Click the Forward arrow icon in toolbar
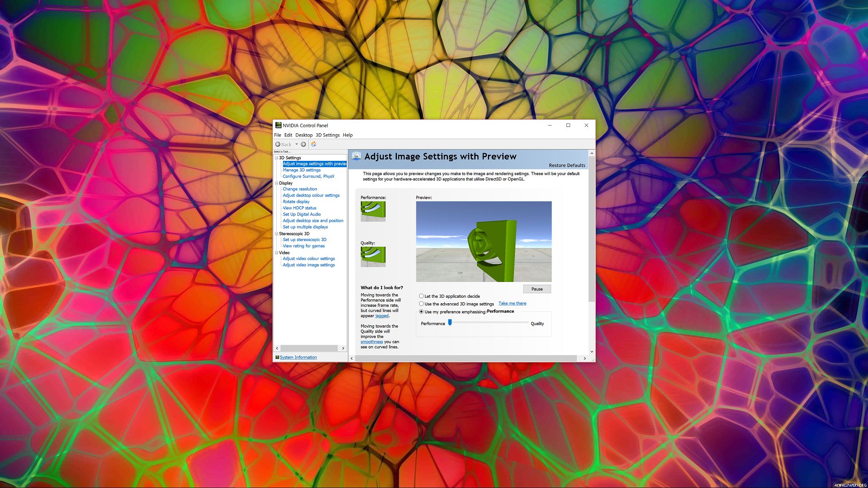Viewport: 868px width, 488px height. pyautogui.click(x=303, y=145)
